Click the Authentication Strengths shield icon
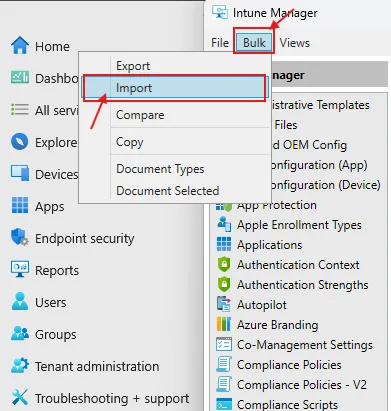391x411 pixels. tap(224, 284)
